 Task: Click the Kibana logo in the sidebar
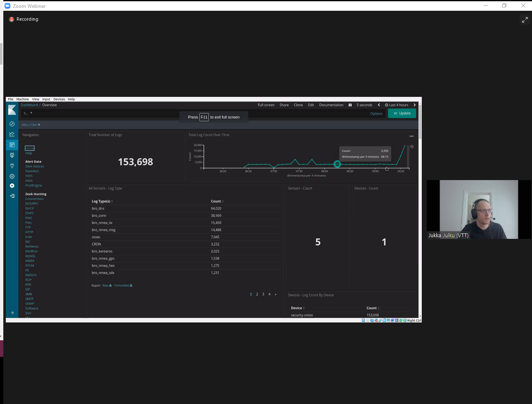click(12, 110)
